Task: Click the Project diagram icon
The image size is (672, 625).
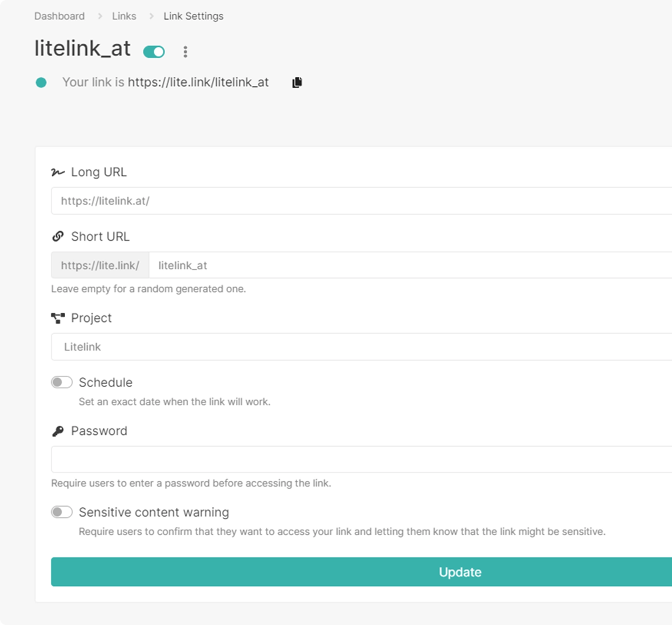Action: (58, 318)
